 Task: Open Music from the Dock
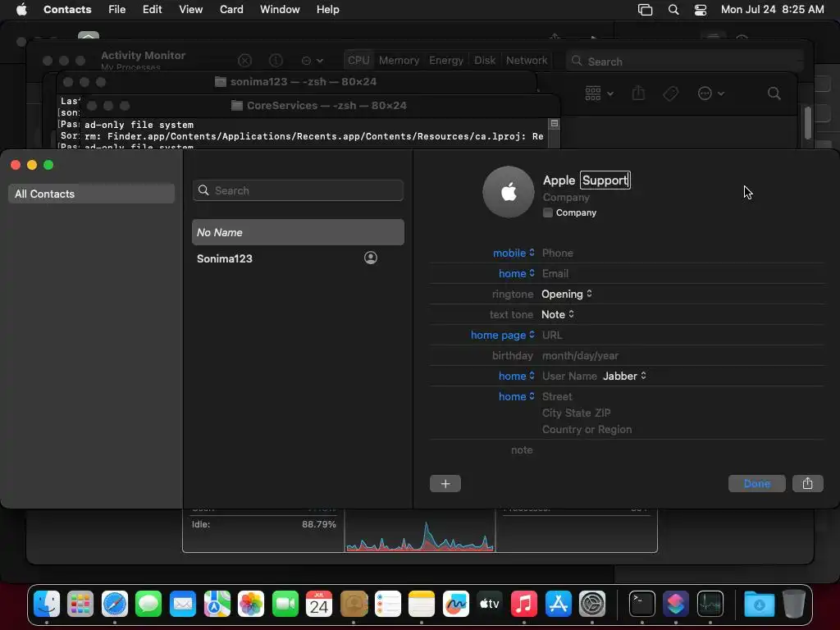click(524, 605)
